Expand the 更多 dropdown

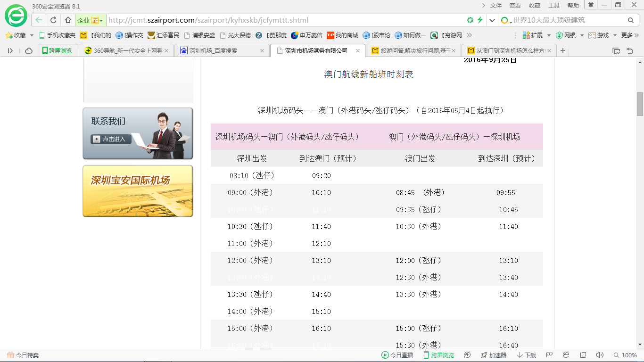(x=629, y=35)
